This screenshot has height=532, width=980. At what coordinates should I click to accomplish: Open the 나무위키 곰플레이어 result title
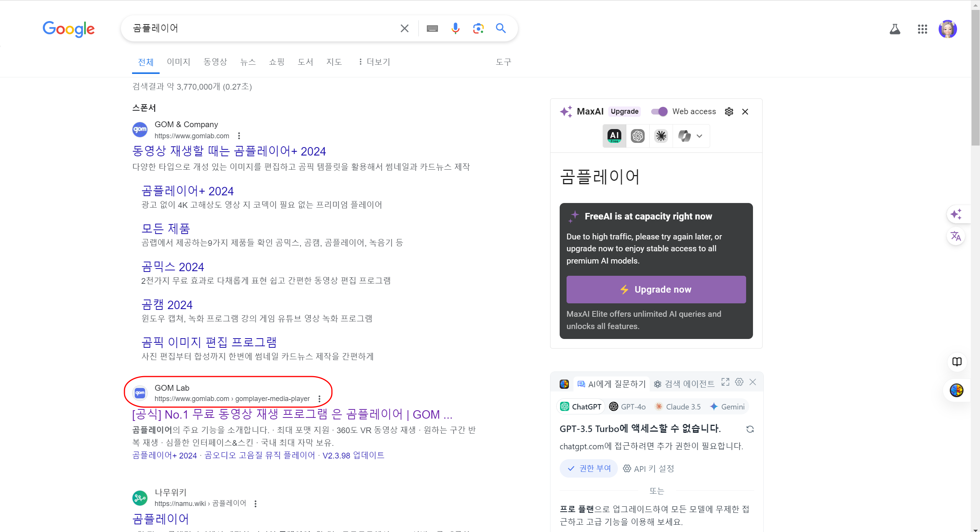click(x=160, y=519)
